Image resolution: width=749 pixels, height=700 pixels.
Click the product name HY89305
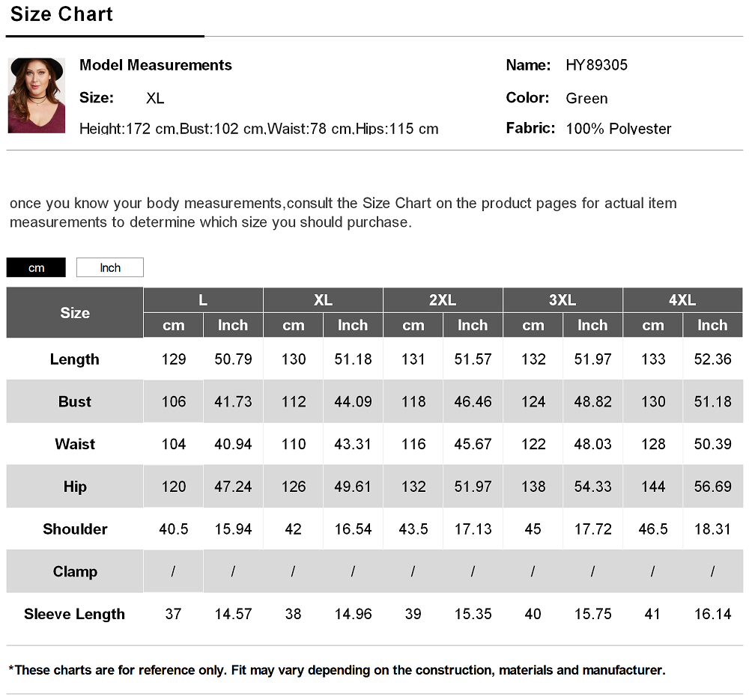coord(597,65)
